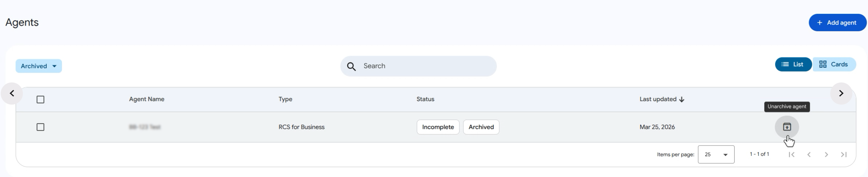The height and width of the screenshot is (177, 868).
Task: Check the archived agent row checkbox
Action: point(41,127)
